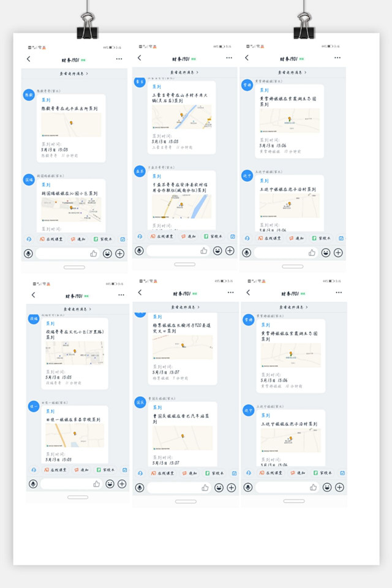Tap thumbs-up icon in bottom-middle phone screen
The width and height of the screenshot is (392, 588).
click(205, 488)
